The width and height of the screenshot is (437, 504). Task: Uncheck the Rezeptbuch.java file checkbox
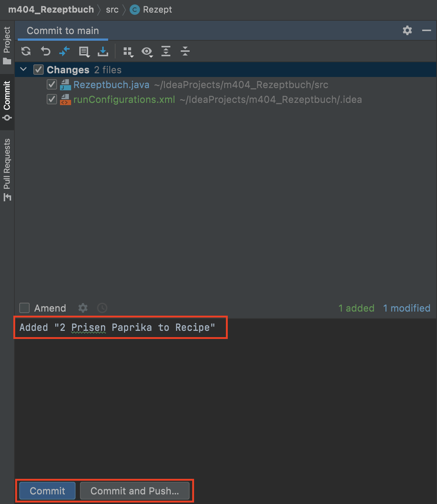(x=52, y=85)
